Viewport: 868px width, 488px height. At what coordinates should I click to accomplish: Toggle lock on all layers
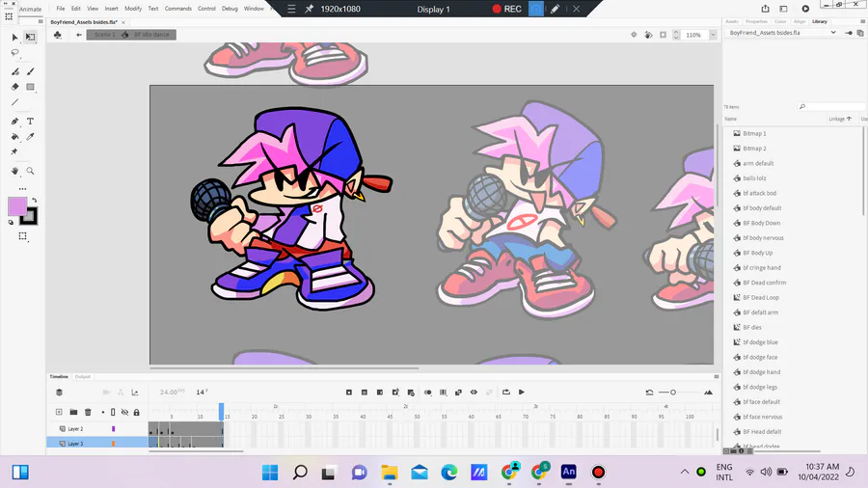(x=137, y=412)
